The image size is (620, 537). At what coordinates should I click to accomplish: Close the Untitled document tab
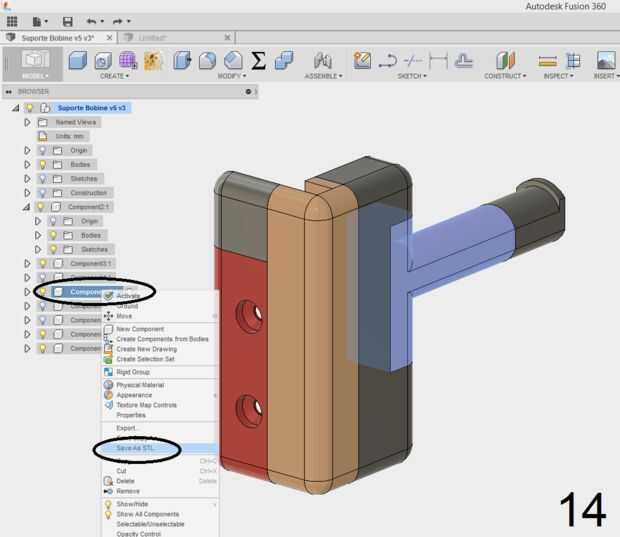pyautogui.click(x=227, y=38)
